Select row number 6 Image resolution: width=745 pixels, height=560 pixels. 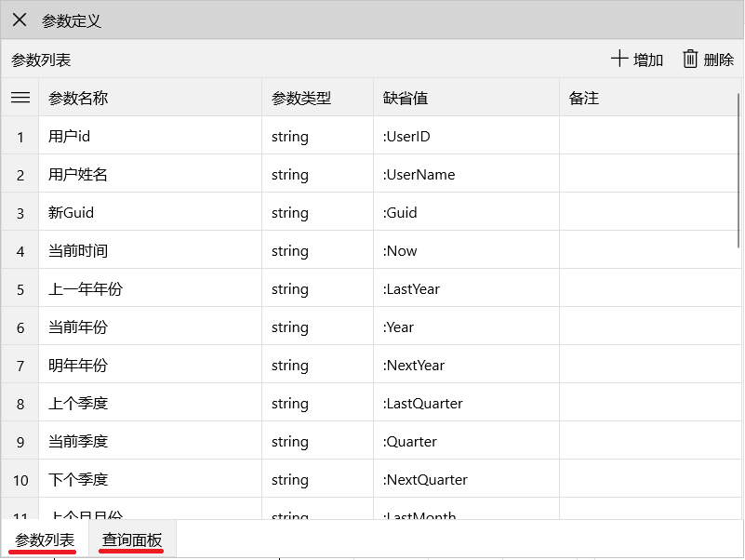point(20,327)
